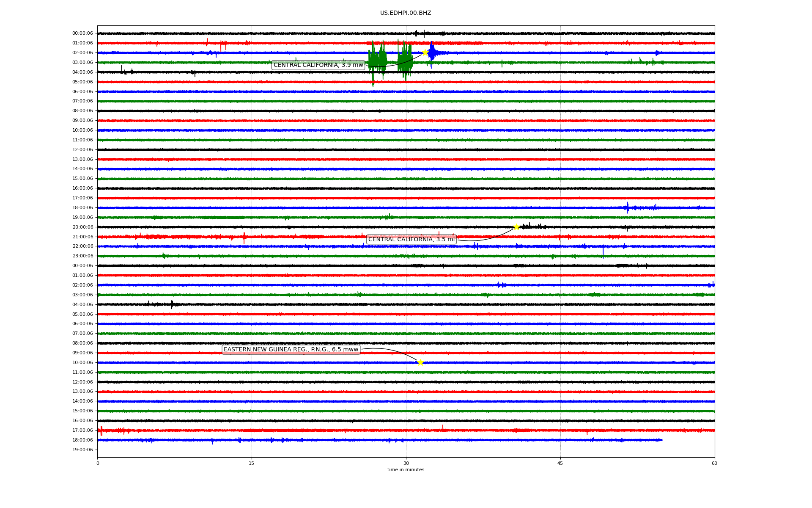The width and height of the screenshot is (812, 508).
Task: Click the EASTERN NEW GUINEA REG., 6.5 mww label
Action: (x=291, y=349)
